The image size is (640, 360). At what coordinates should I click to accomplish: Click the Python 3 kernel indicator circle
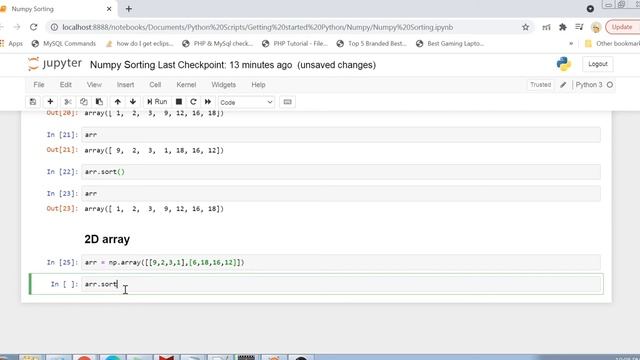click(x=610, y=85)
